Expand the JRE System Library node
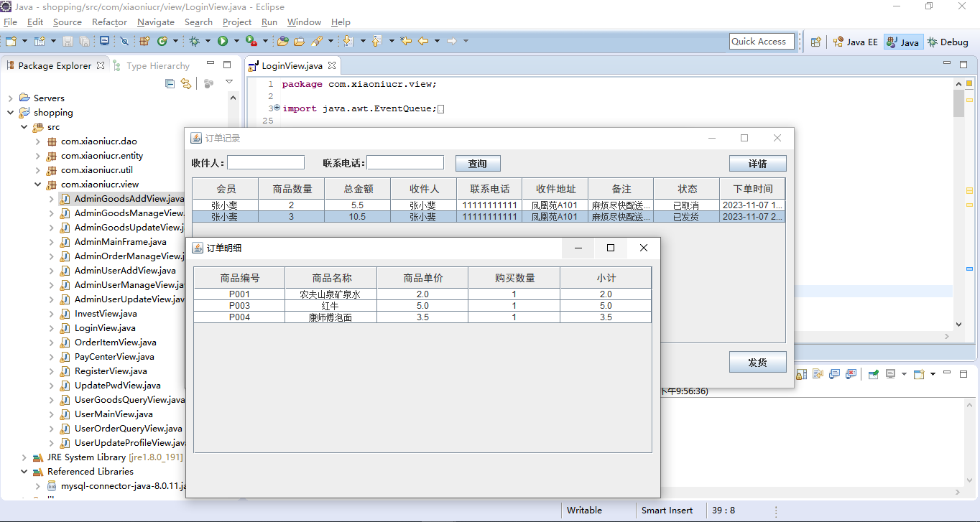The width and height of the screenshot is (980, 522). coord(24,457)
